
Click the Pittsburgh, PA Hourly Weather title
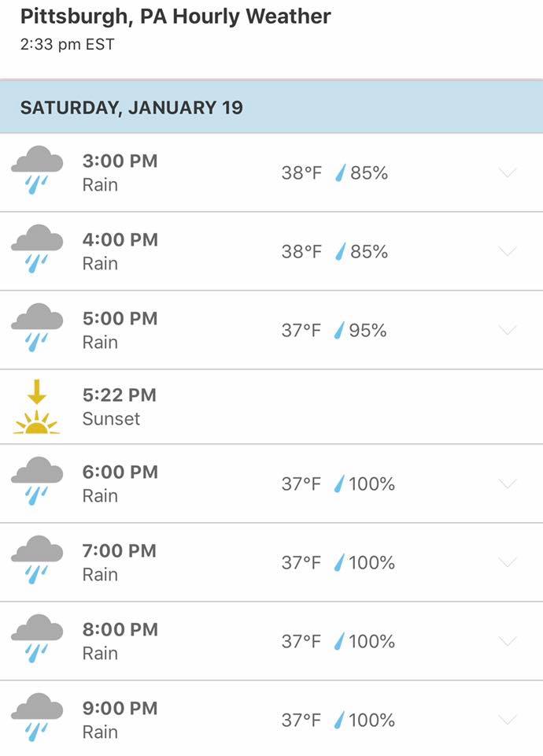175,17
